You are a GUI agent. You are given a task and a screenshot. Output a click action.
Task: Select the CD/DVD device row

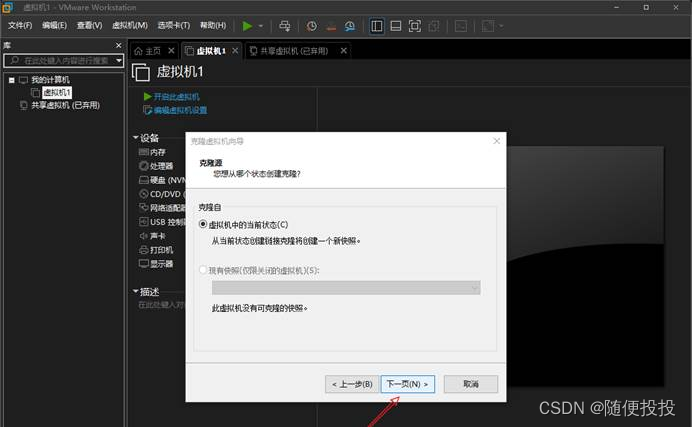[x=162, y=194]
